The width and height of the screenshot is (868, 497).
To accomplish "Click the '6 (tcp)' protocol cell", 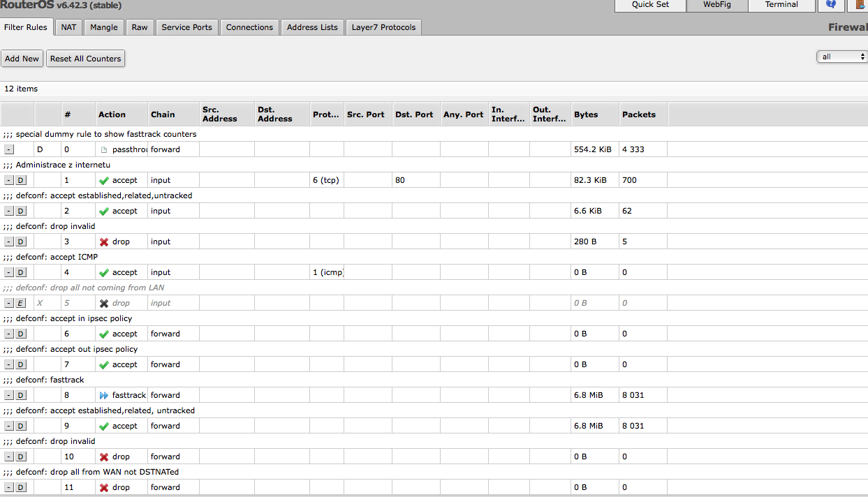I will click(326, 180).
